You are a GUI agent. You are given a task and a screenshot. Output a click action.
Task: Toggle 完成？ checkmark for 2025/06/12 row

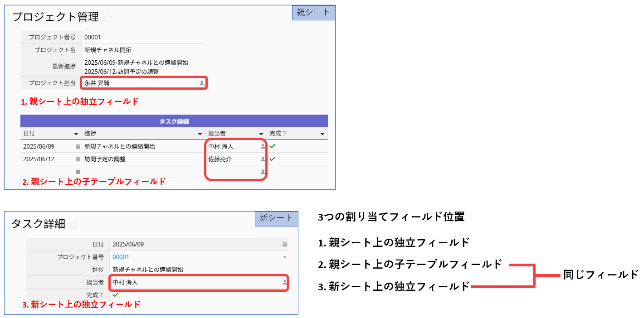(272, 159)
